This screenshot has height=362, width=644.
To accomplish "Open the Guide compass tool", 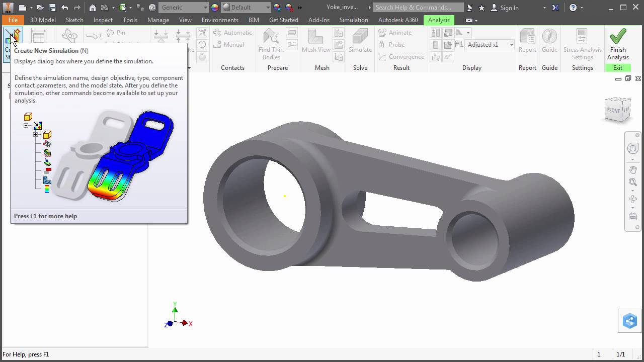I will click(549, 40).
